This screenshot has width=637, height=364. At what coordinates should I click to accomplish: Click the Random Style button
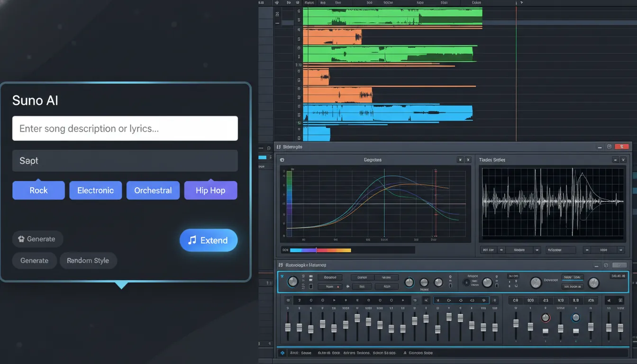coord(88,260)
